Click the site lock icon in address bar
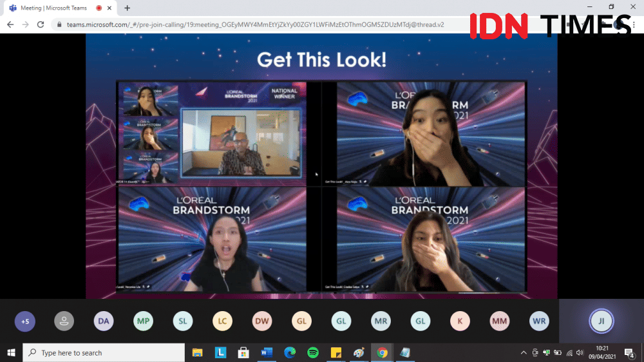The width and height of the screenshot is (644, 362). coord(59,24)
